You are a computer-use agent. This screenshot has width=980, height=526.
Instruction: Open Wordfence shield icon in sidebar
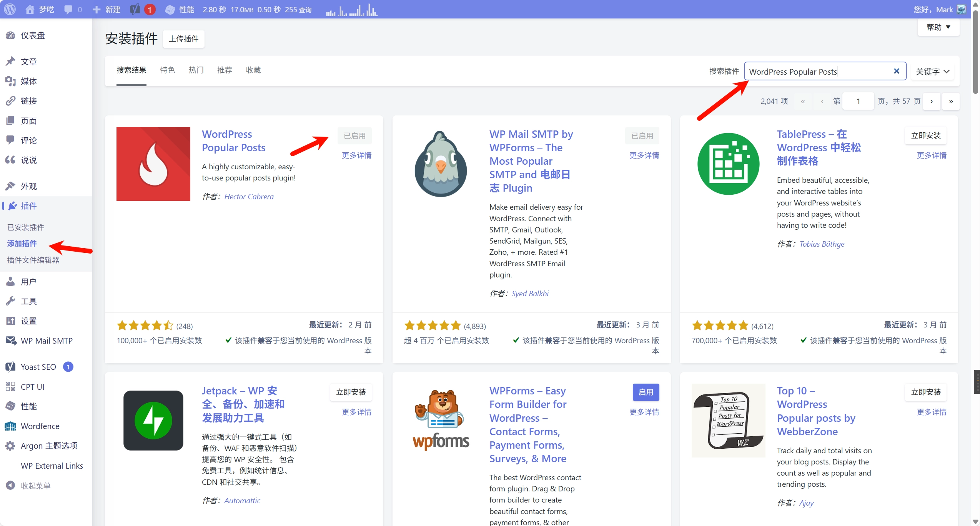pyautogui.click(x=10, y=426)
